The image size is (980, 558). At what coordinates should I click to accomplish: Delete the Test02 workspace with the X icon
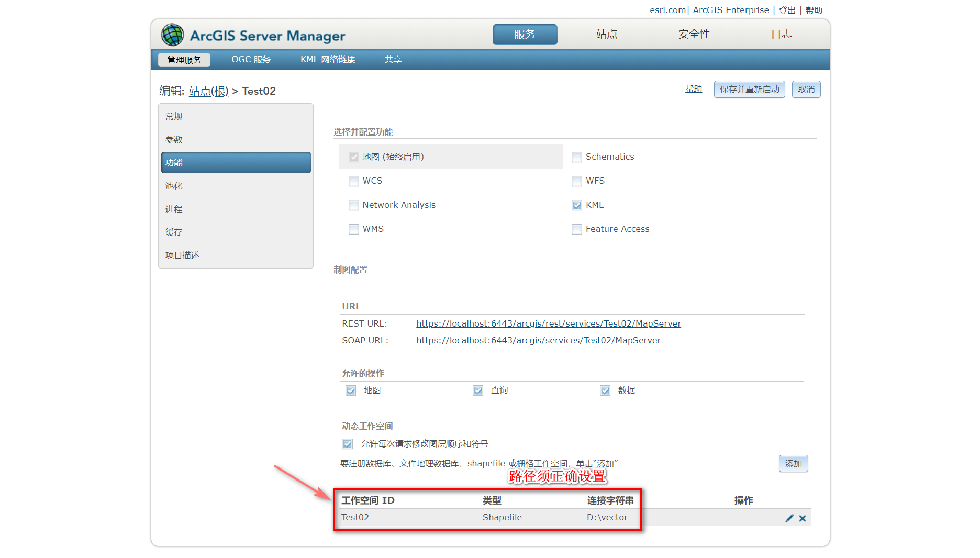(x=803, y=518)
